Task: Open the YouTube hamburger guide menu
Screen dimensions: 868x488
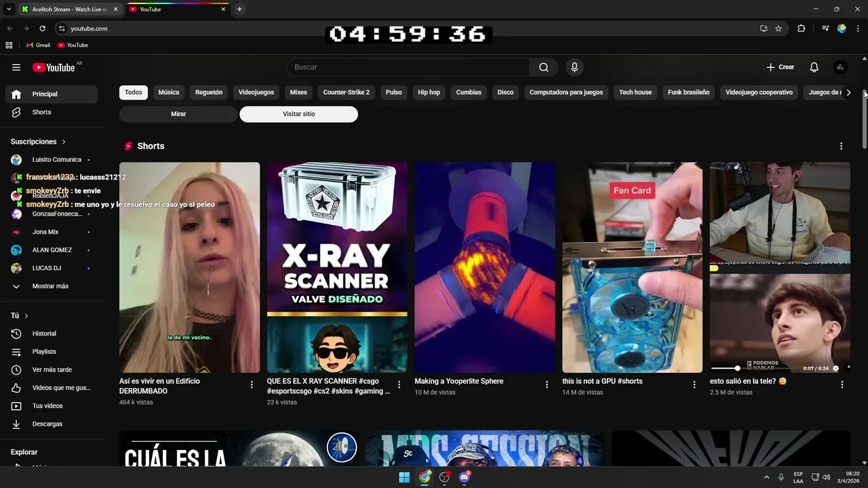Action: (x=16, y=67)
